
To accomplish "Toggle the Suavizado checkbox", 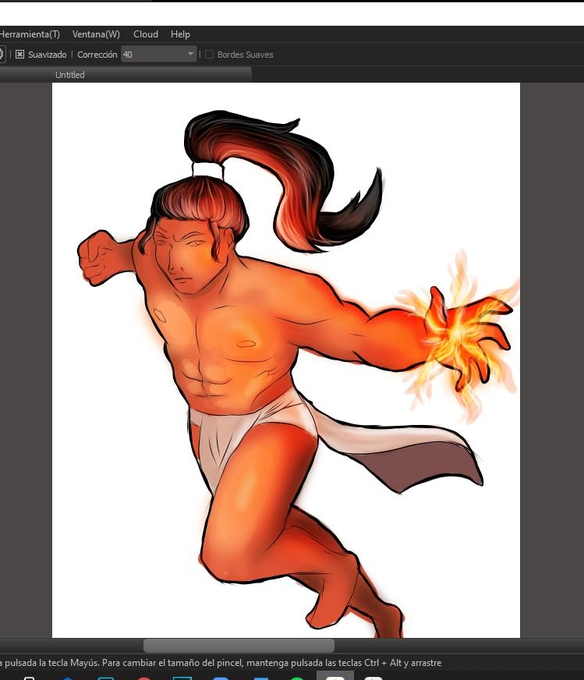I will tap(20, 55).
